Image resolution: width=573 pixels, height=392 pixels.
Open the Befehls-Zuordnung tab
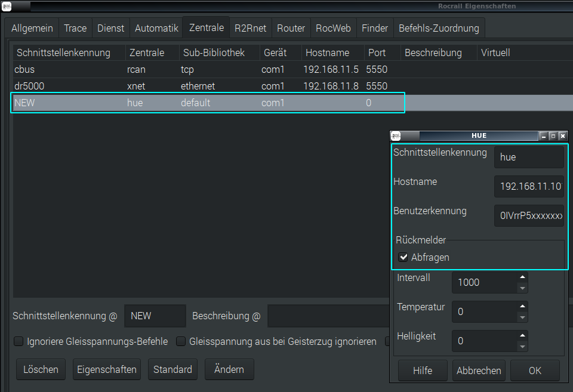pyautogui.click(x=439, y=28)
